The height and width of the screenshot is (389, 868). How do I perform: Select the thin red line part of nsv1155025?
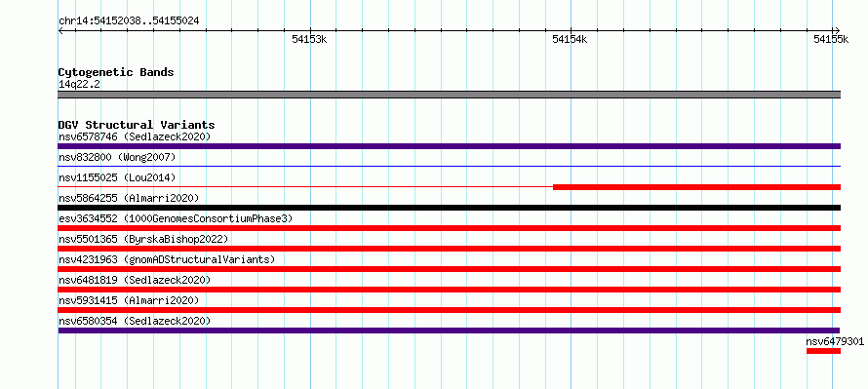point(305,187)
